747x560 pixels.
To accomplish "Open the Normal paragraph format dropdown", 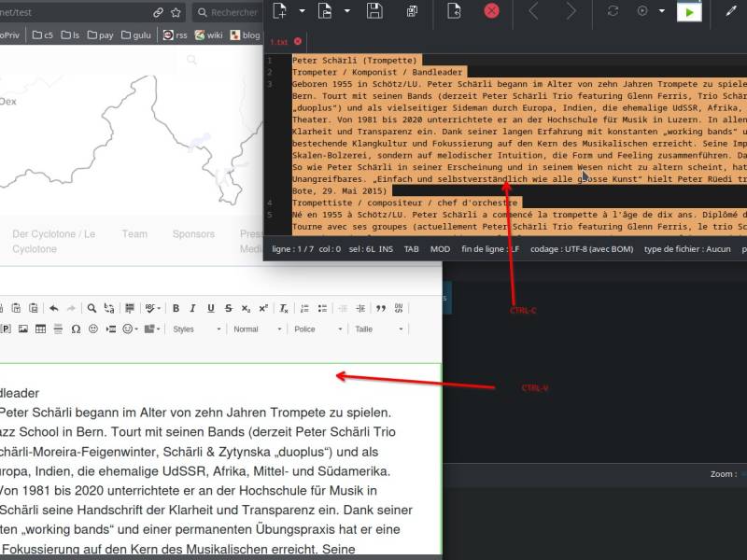I will [x=258, y=329].
